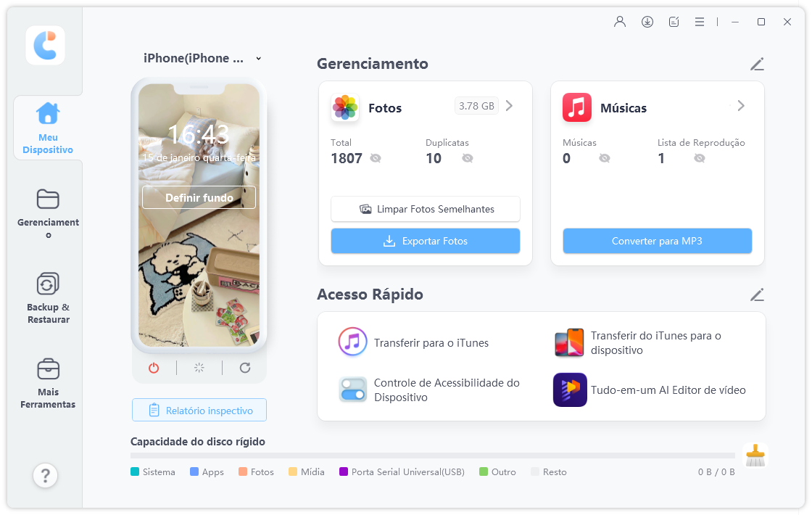This screenshot has height=515, width=812.
Task: Click the broom cleanup icon near disk capacity
Action: [x=755, y=456]
